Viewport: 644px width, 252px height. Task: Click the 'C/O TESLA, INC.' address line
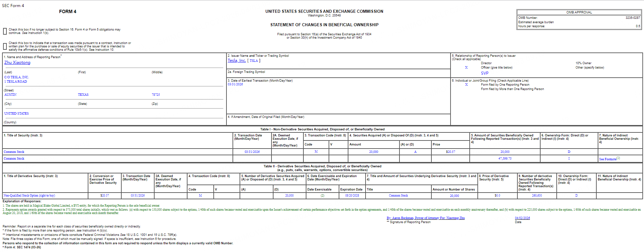16,77
